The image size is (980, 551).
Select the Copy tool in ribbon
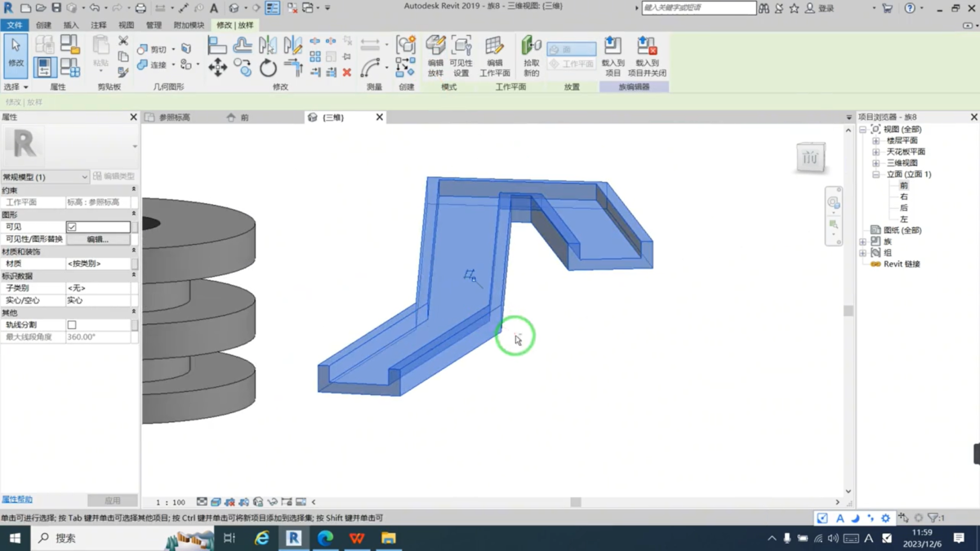coord(243,68)
